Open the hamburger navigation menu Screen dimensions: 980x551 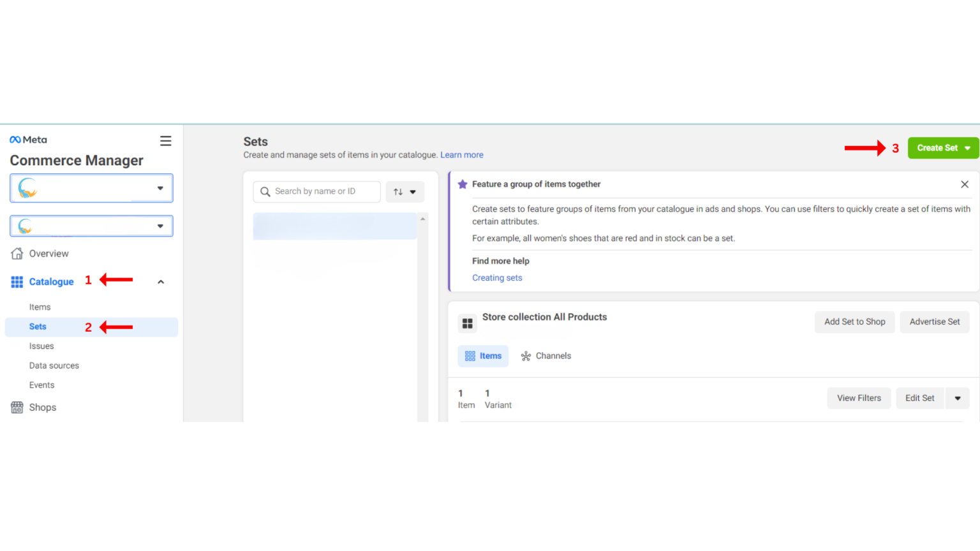pos(165,140)
